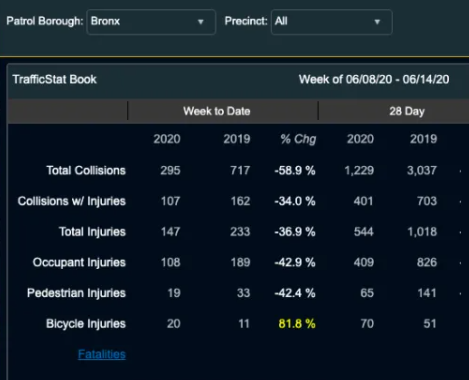Viewport: 469px width, 380px height.
Task: Click the Total Collisions row label
Action: [86, 170]
